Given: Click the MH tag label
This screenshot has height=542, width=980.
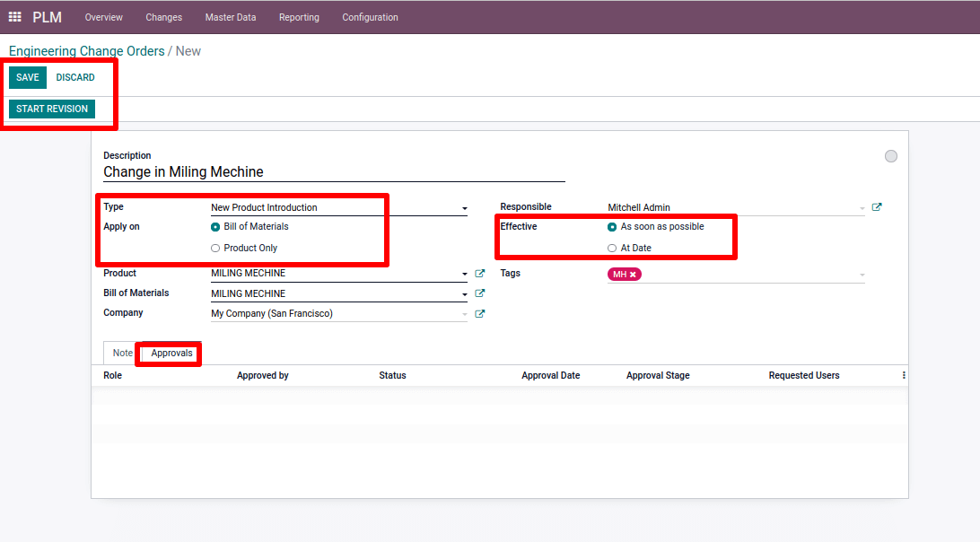Looking at the screenshot, I should tap(619, 275).
